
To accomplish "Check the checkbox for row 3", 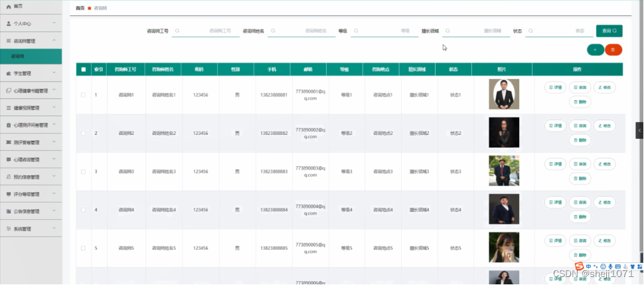I will tap(84, 171).
